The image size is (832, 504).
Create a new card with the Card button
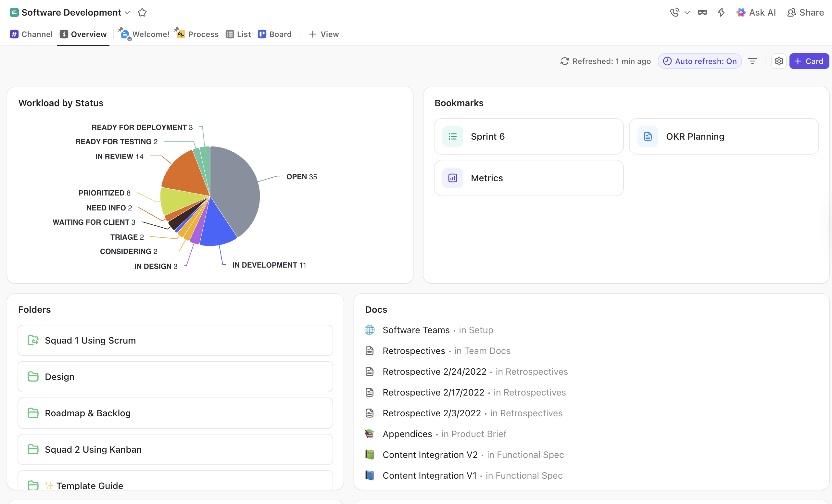pos(809,61)
